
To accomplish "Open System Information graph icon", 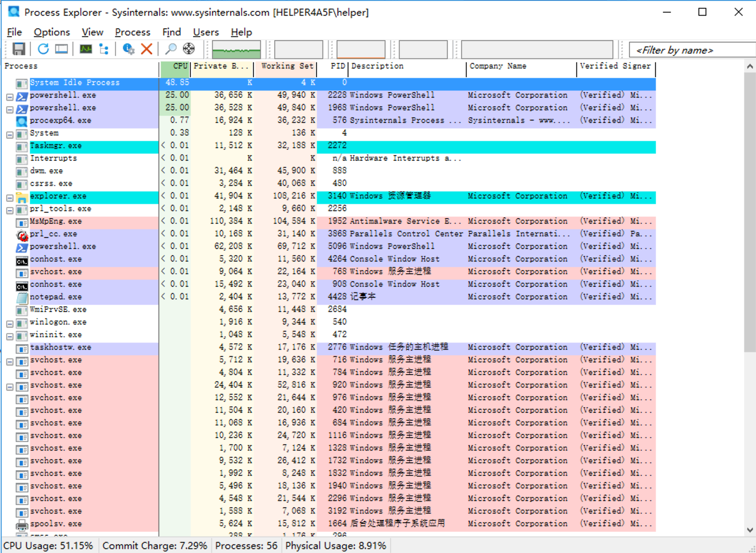I will coord(86,49).
